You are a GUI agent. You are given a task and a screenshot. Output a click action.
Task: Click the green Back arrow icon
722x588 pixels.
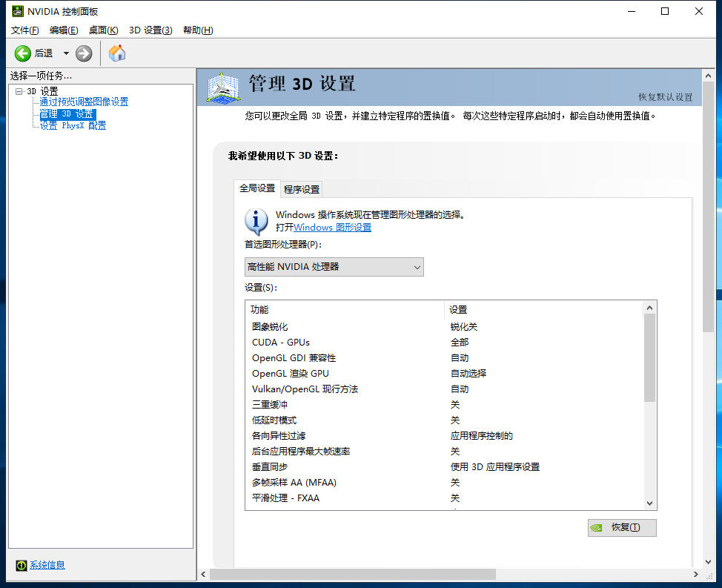(22, 53)
